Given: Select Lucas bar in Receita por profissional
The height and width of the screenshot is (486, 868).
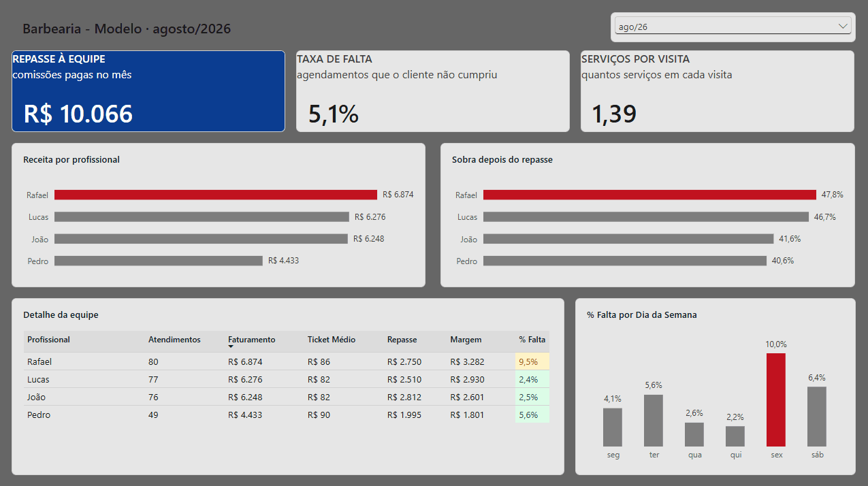Looking at the screenshot, I should pyautogui.click(x=202, y=217).
